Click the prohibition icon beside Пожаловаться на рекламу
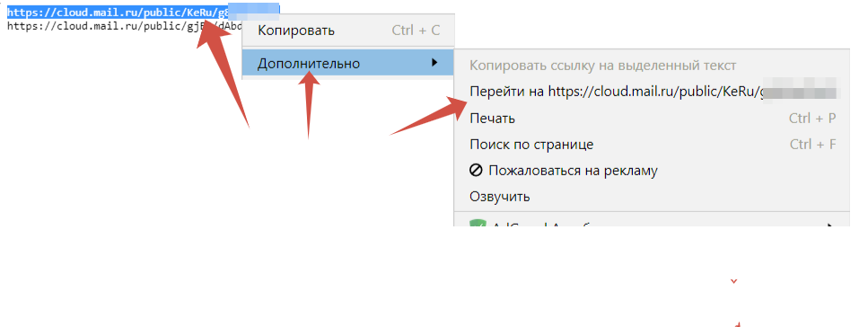The width and height of the screenshot is (868, 327). pos(476,170)
